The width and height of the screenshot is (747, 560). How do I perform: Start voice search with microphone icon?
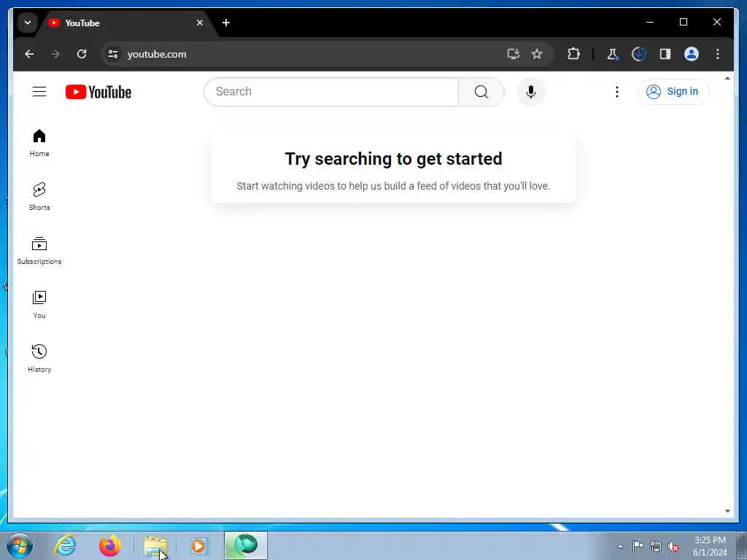coord(531,91)
